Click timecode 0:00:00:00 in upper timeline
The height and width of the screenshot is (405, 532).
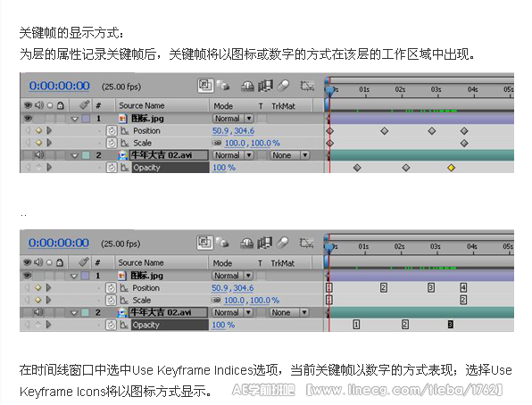click(60, 86)
